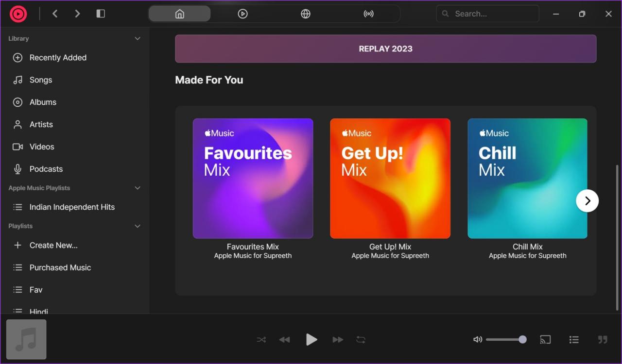Open the Get Up! Mix artwork
Viewport: 622px width, 364px height.
click(x=390, y=179)
